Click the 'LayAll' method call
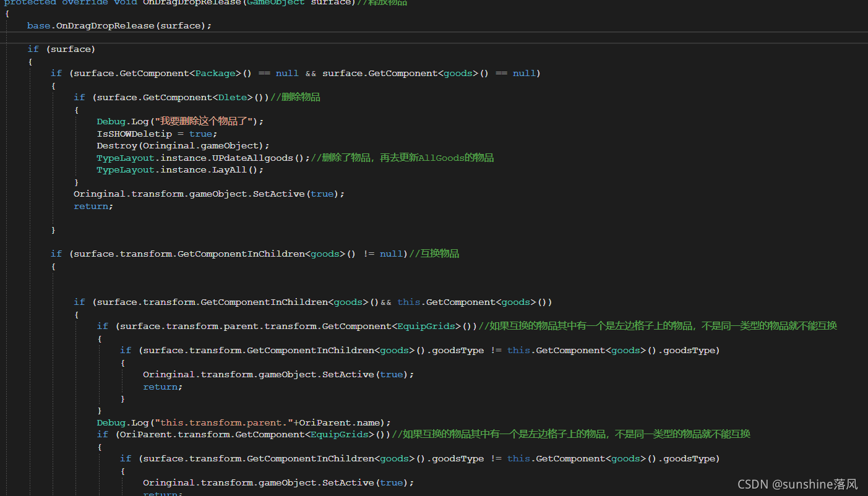Image resolution: width=868 pixels, height=496 pixels. click(x=230, y=169)
